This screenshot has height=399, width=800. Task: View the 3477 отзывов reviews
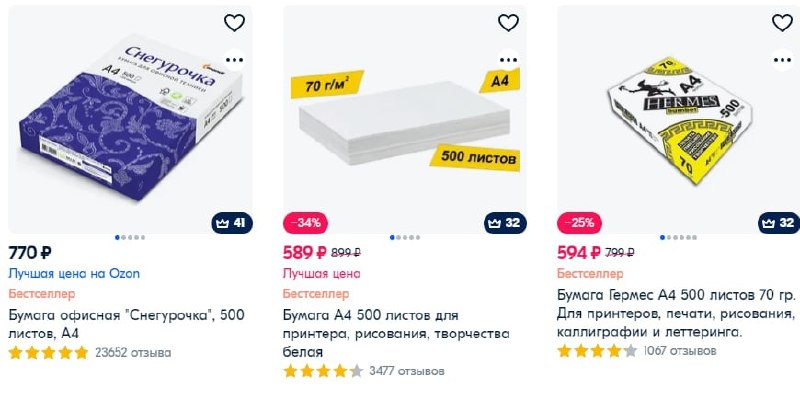coord(407,371)
